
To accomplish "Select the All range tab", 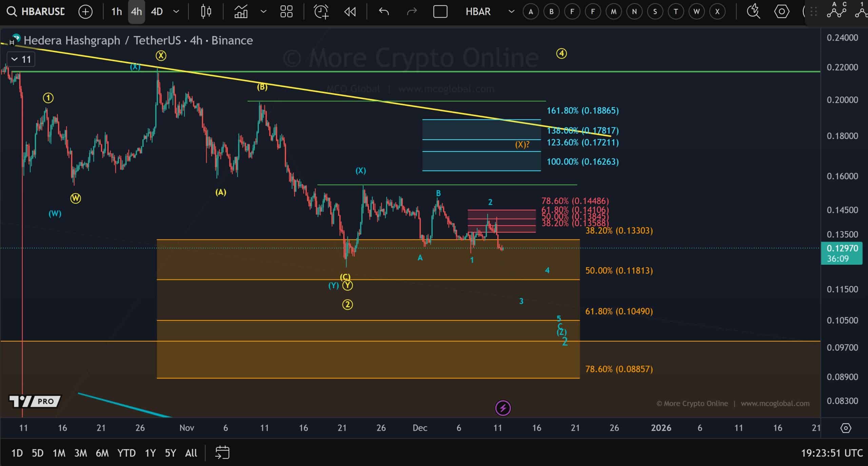I will (x=191, y=453).
